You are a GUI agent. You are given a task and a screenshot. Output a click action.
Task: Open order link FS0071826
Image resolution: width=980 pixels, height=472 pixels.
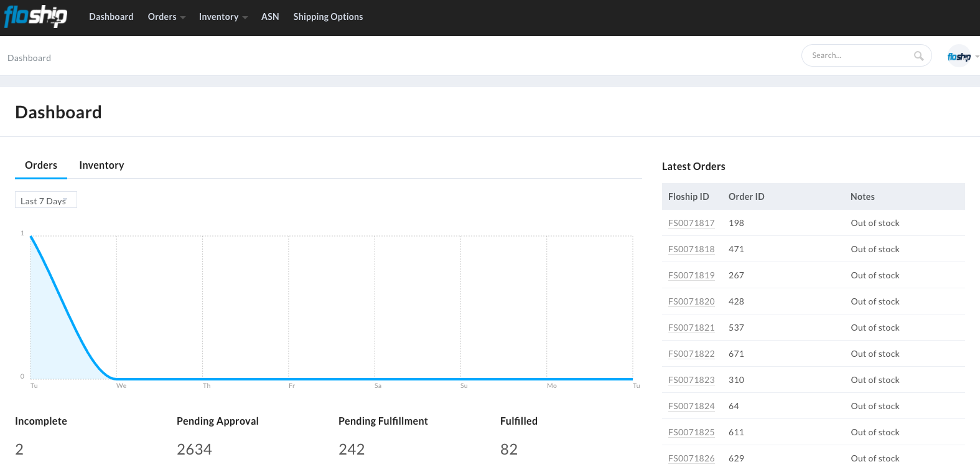[x=691, y=458]
